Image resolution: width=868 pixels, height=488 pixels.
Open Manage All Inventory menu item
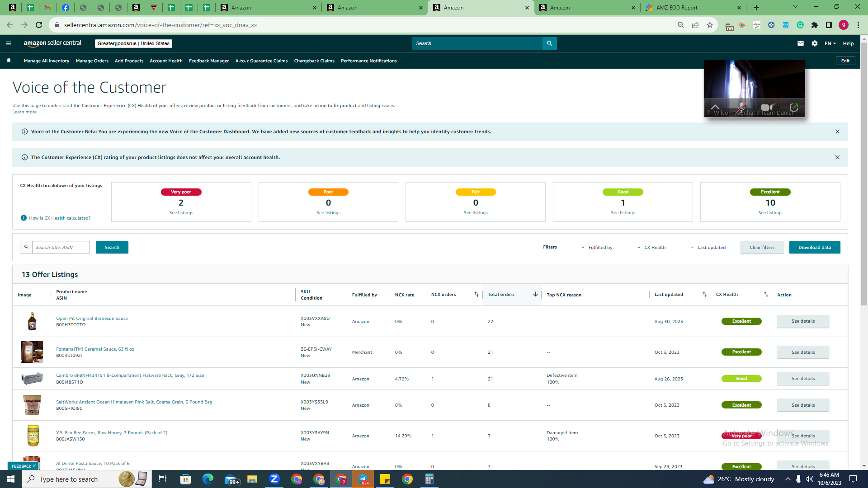pos(47,61)
